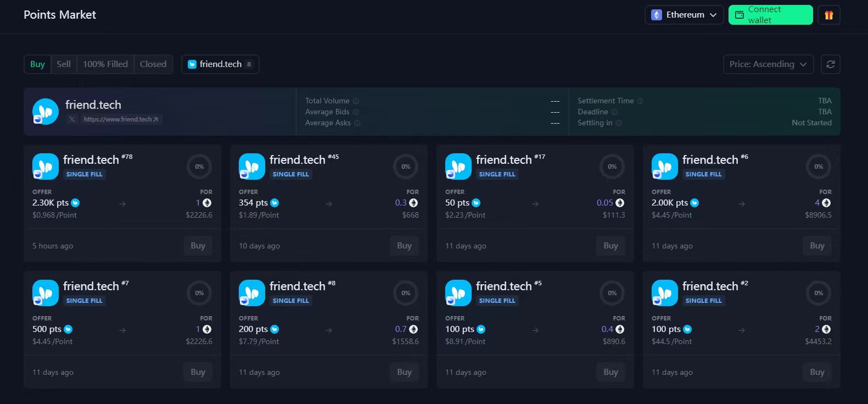This screenshot has height=404, width=868.
Task: Switch to the Sell tab
Action: (x=64, y=64)
